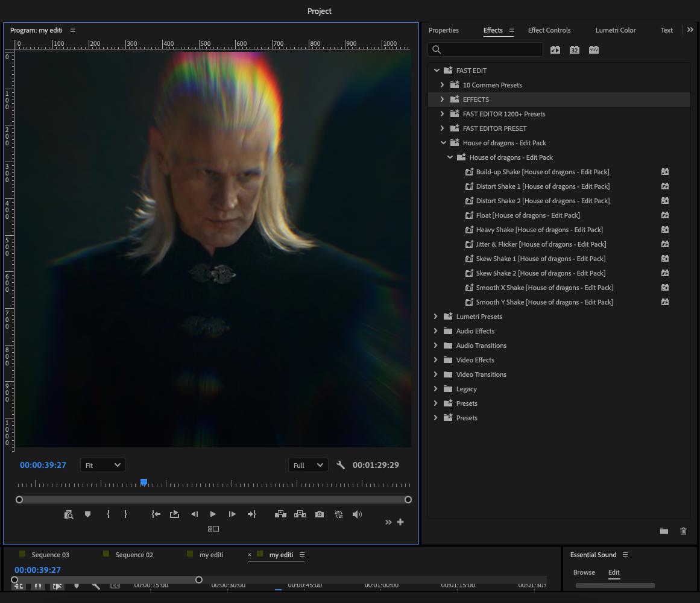Screen dimensions: 700x603
Task: Click the Delete trash icon in Effects panel
Action: click(x=684, y=531)
